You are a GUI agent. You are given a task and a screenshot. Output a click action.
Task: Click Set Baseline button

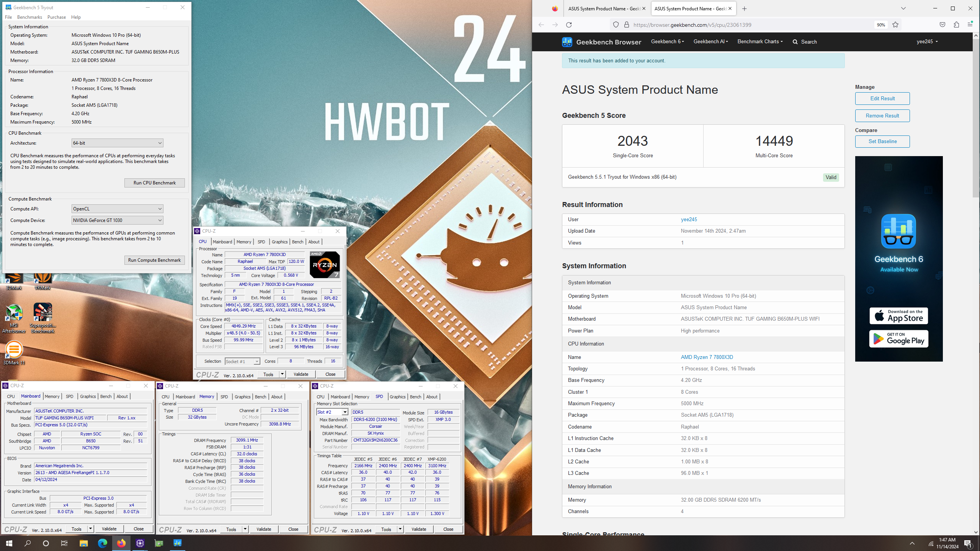[x=882, y=141]
